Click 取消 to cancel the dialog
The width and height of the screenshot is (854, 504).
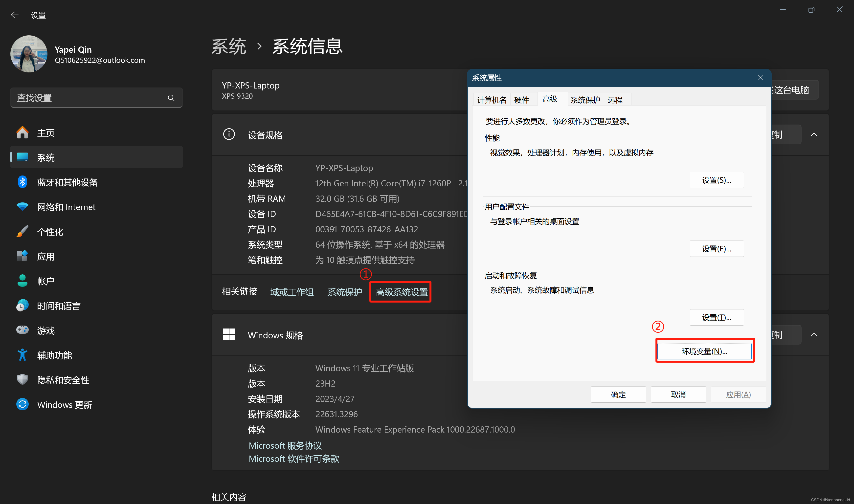(x=678, y=395)
